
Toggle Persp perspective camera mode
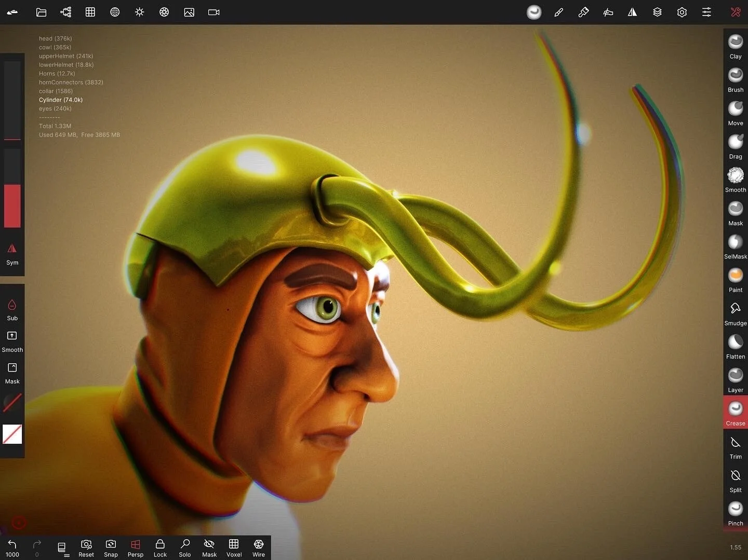(135, 548)
